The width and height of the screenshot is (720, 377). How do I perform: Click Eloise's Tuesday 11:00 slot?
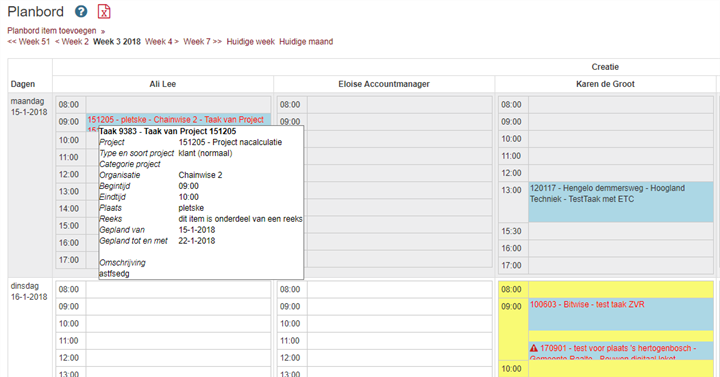click(399, 341)
